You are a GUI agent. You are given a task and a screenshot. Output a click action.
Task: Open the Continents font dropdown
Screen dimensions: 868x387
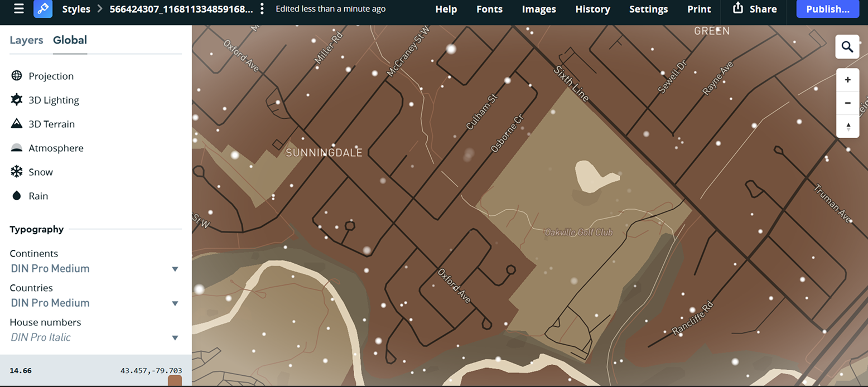tap(175, 269)
